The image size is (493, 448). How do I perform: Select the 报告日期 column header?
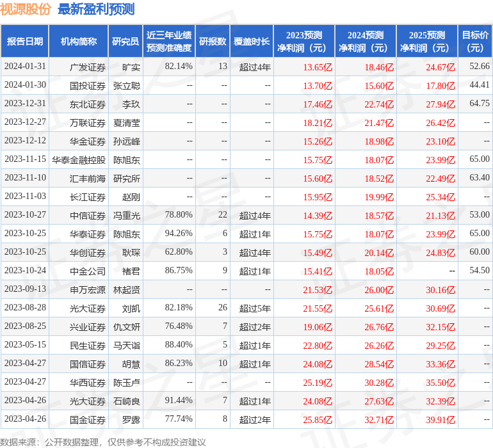[x=25, y=42]
